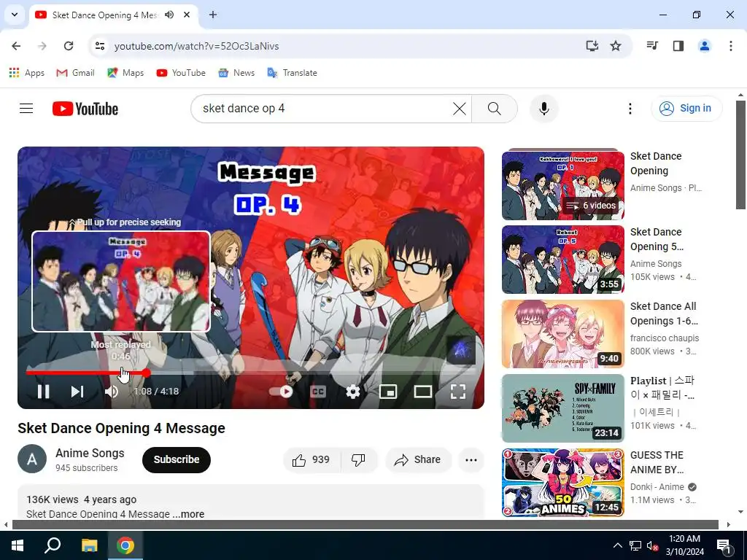Viewport: 747px width, 560px height.
Task: Subscribe to Anime Songs channel
Action: pyautogui.click(x=177, y=460)
